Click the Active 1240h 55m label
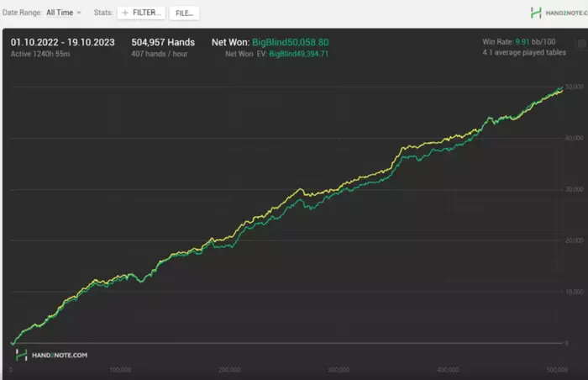Screen dimensions: 588x380 point(40,54)
